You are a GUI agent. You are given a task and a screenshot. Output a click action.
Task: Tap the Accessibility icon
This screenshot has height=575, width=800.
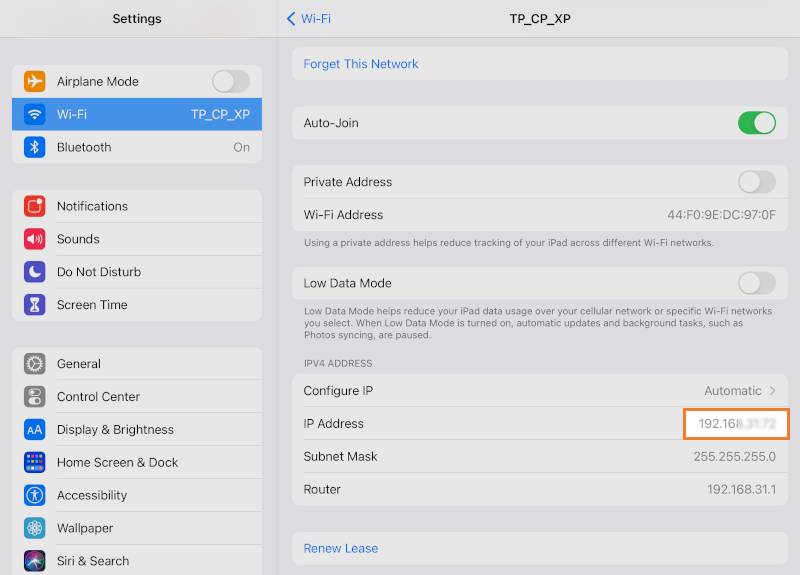[35, 495]
